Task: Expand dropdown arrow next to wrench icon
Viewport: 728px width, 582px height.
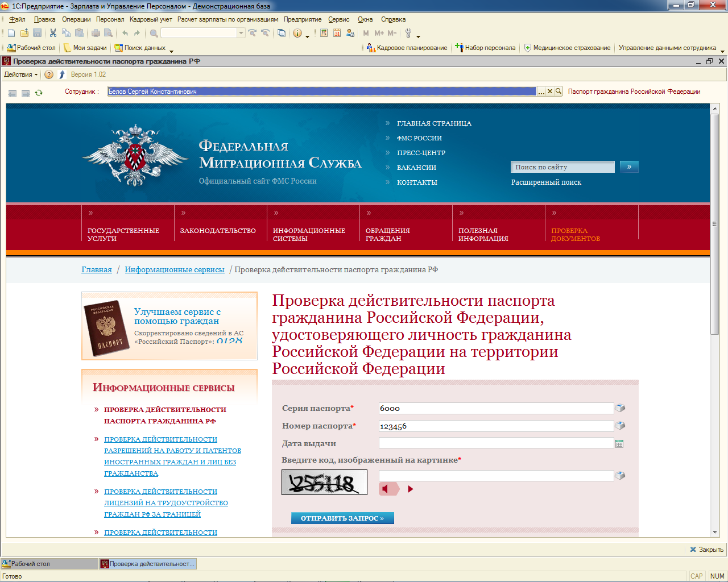Action: tap(419, 36)
